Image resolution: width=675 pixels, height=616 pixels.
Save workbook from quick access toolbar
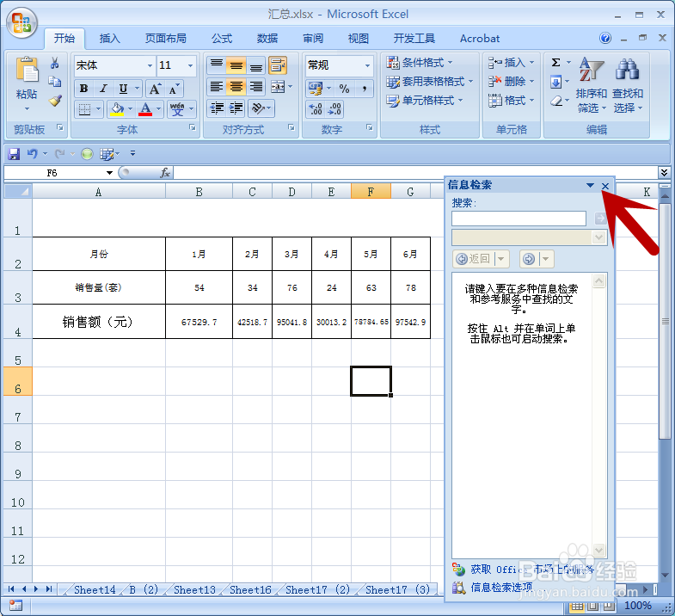pyautogui.click(x=14, y=154)
